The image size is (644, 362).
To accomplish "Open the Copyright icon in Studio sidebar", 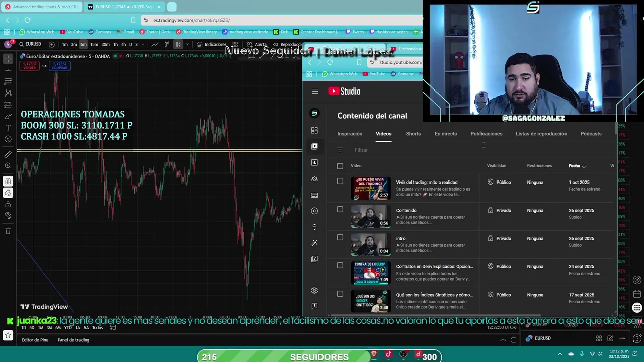I will (314, 211).
